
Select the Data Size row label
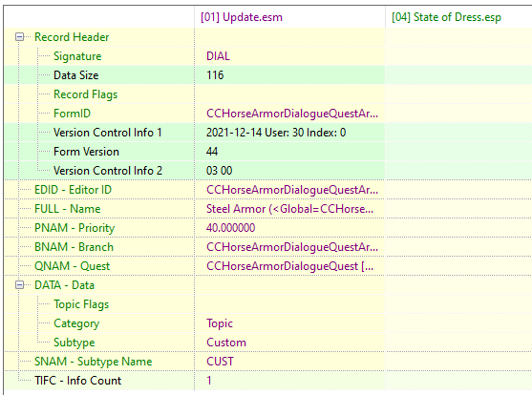click(76, 75)
